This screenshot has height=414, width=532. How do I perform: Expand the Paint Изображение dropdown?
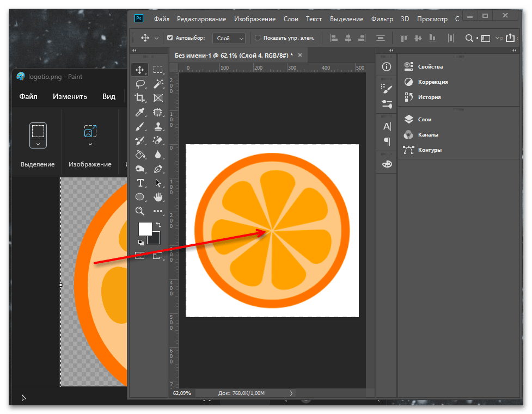tap(90, 144)
